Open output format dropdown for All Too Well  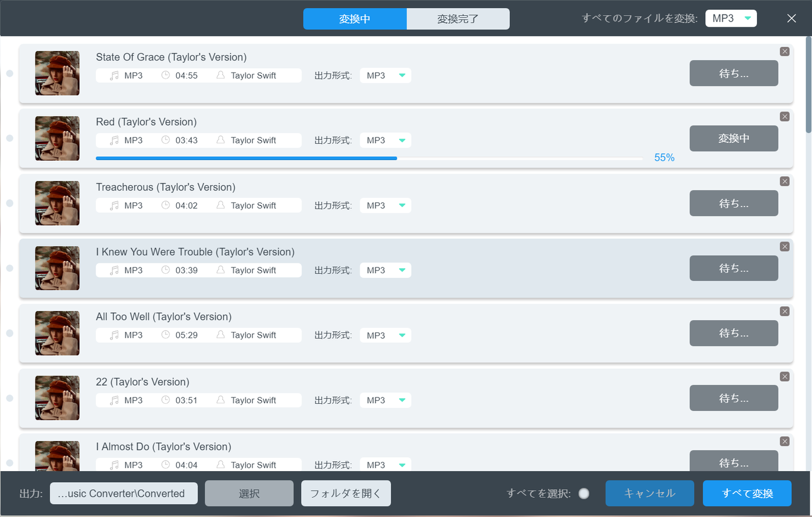point(386,335)
